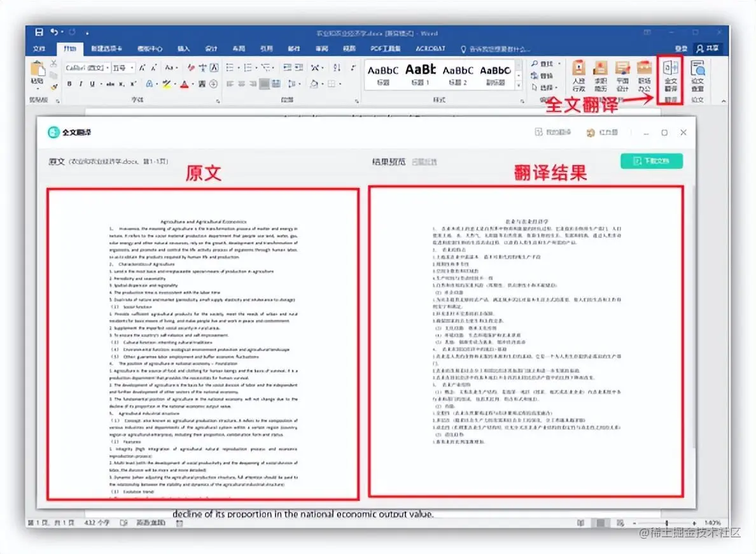Grow the font size
This screenshot has width=756, height=554.
click(143, 68)
